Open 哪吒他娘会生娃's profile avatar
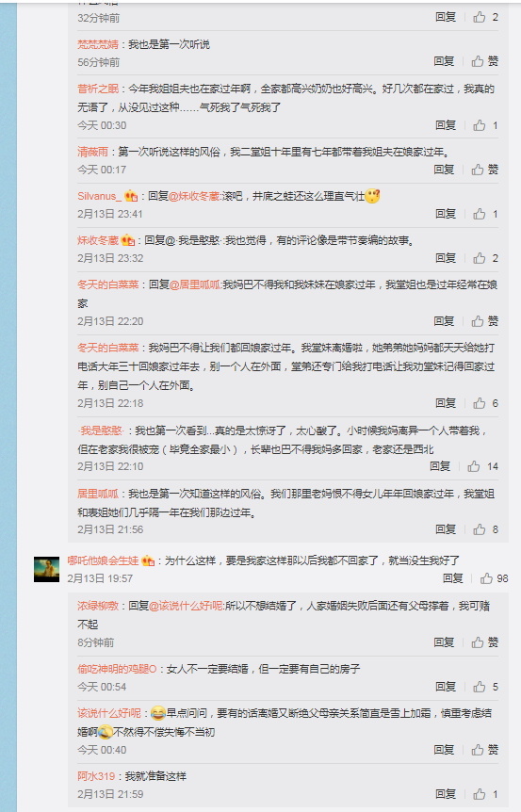 [46, 569]
